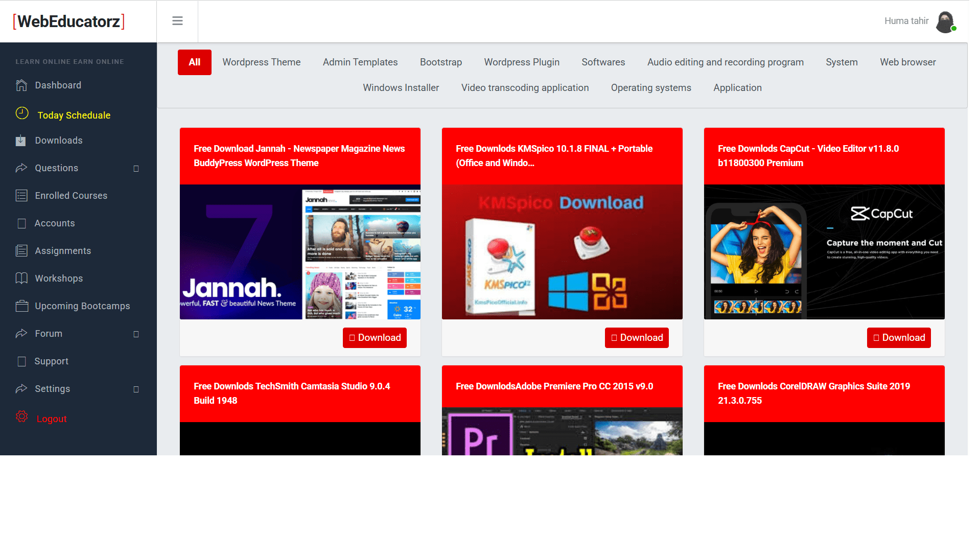Click the Jannah Newspaper Magazine card title
The height and width of the screenshot is (556, 980).
coord(299,156)
